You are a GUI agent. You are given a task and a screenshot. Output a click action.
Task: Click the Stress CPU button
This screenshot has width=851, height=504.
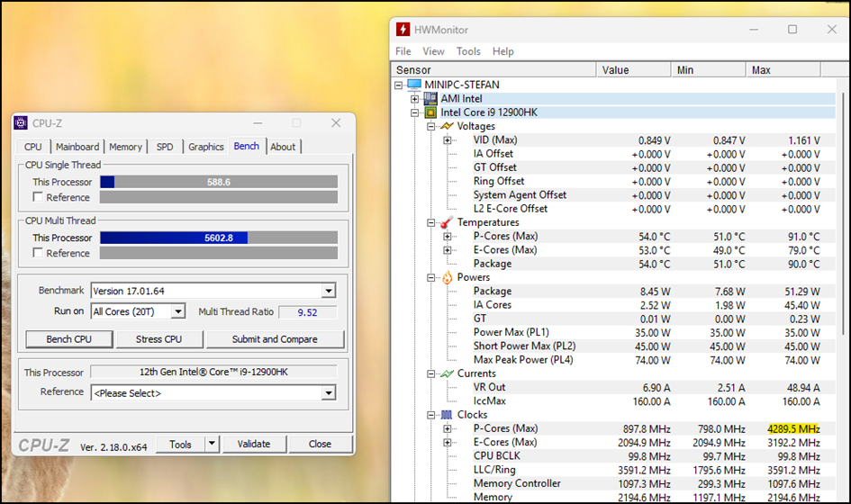[159, 339]
